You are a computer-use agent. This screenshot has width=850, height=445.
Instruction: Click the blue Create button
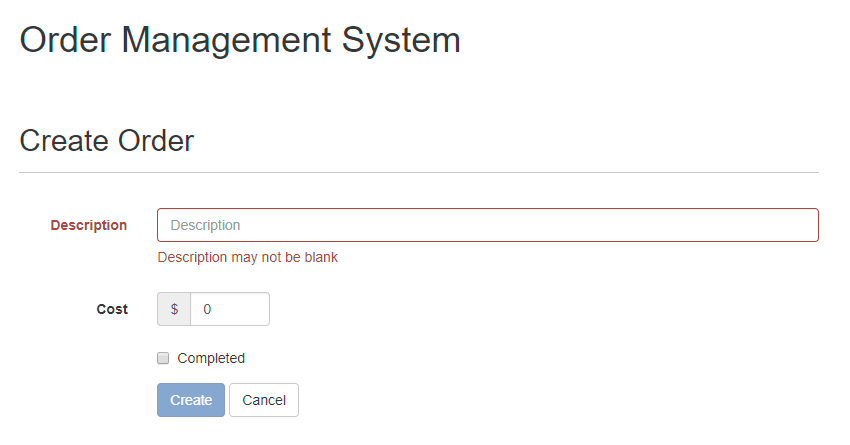pyautogui.click(x=191, y=400)
